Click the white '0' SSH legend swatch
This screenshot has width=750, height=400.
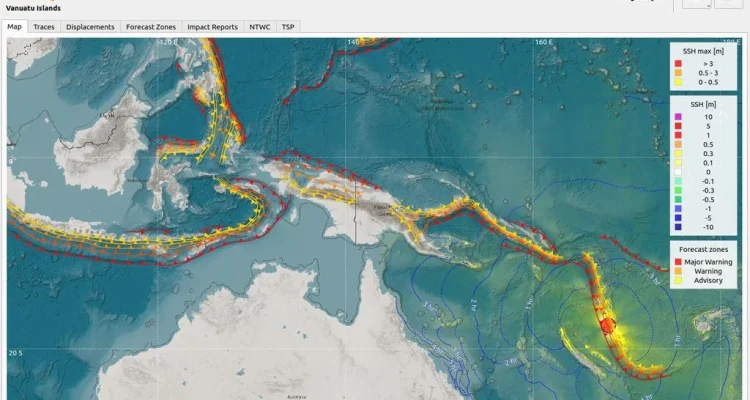click(678, 172)
